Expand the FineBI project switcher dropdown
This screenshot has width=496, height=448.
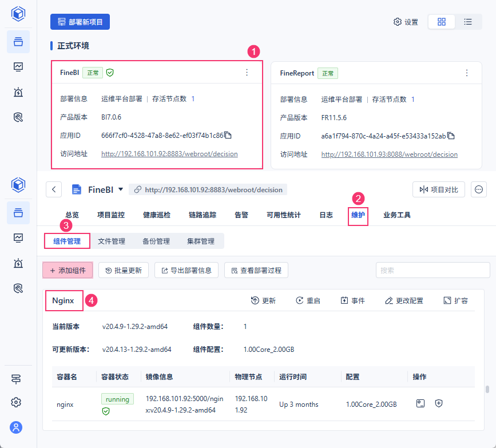click(x=121, y=189)
